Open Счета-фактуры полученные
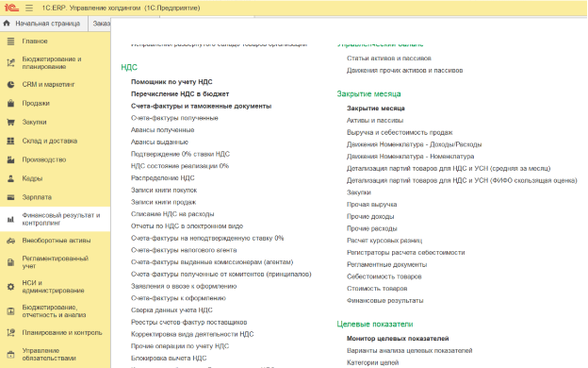588x368 pixels. click(174, 118)
